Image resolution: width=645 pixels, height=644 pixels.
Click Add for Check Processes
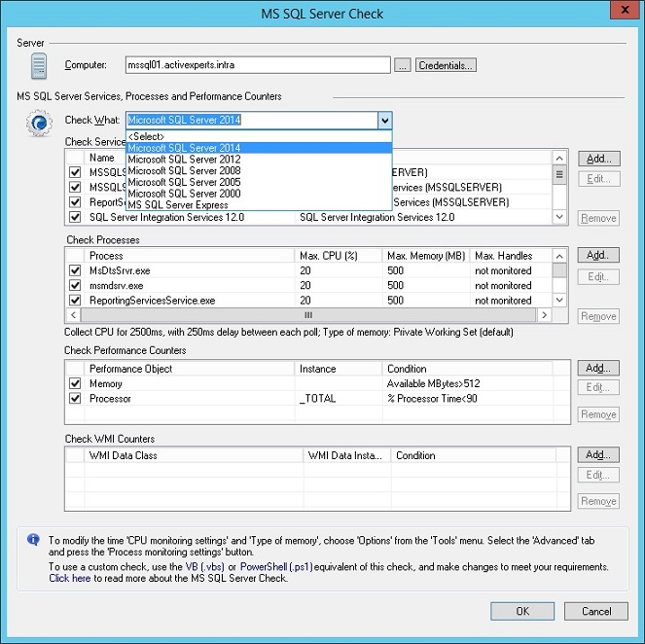(x=598, y=255)
